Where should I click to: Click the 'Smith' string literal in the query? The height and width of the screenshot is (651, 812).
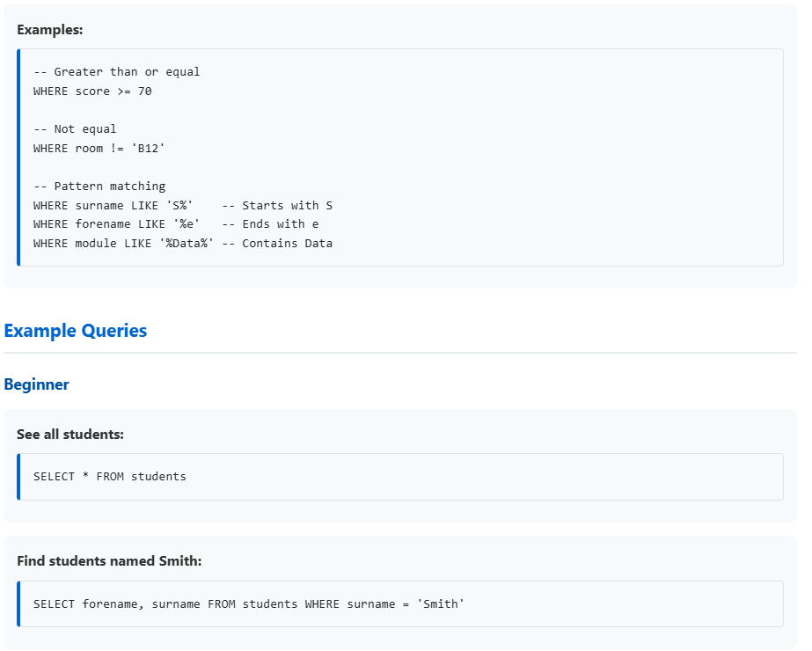tap(440, 604)
